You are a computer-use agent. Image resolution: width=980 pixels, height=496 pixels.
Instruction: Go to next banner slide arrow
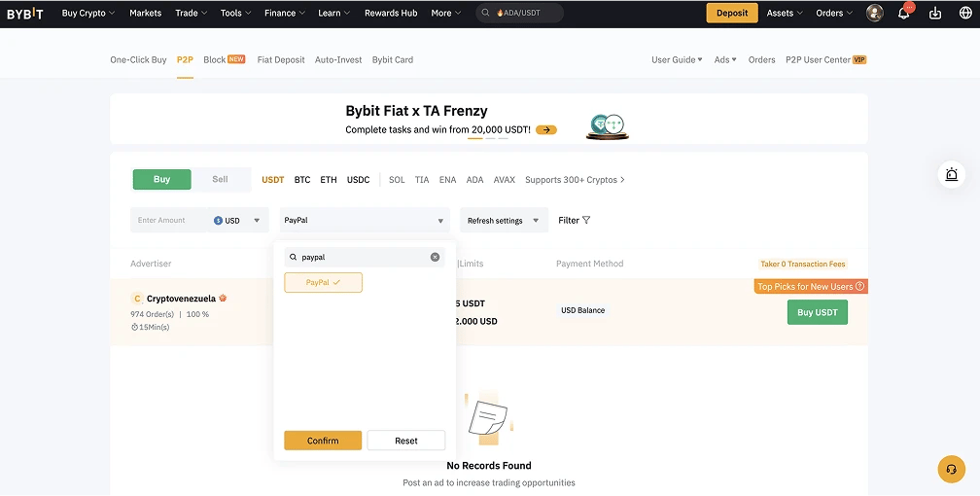(546, 129)
